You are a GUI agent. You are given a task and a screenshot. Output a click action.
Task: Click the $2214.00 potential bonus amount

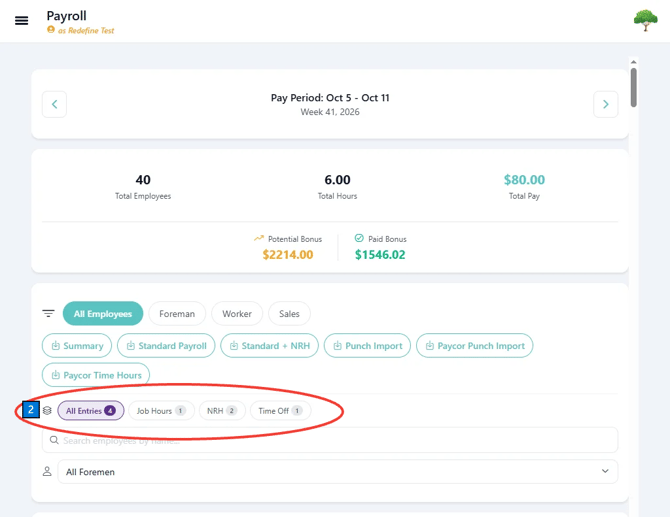[x=288, y=255]
